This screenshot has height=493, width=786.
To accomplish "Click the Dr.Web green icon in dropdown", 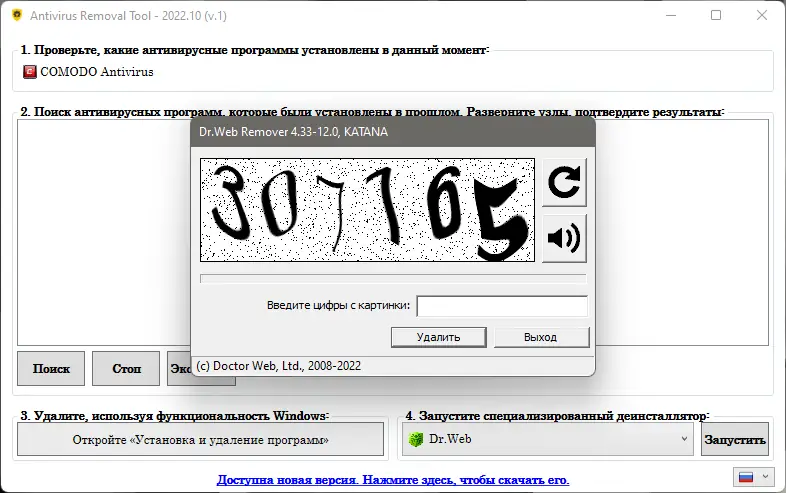I will click(416, 439).
